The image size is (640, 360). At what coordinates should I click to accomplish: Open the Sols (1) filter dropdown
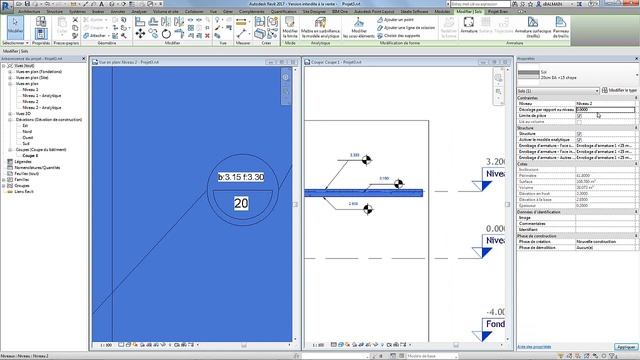558,91
